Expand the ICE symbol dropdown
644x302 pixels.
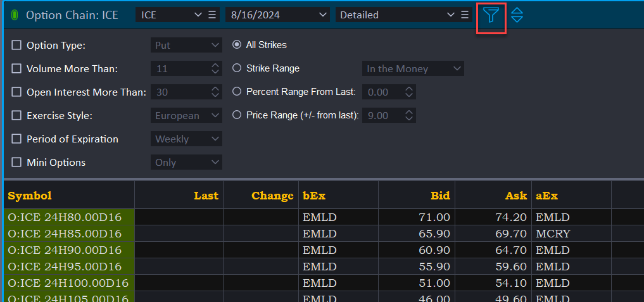point(171,15)
